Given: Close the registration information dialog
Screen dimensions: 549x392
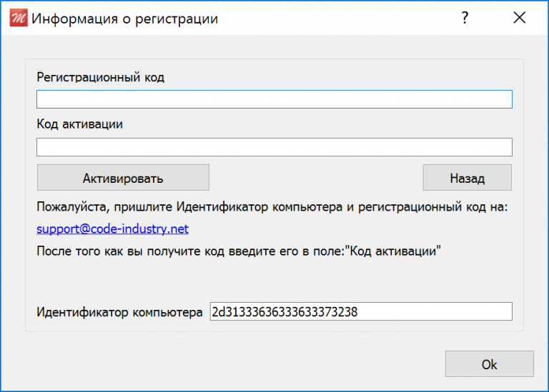Looking at the screenshot, I should [520, 18].
